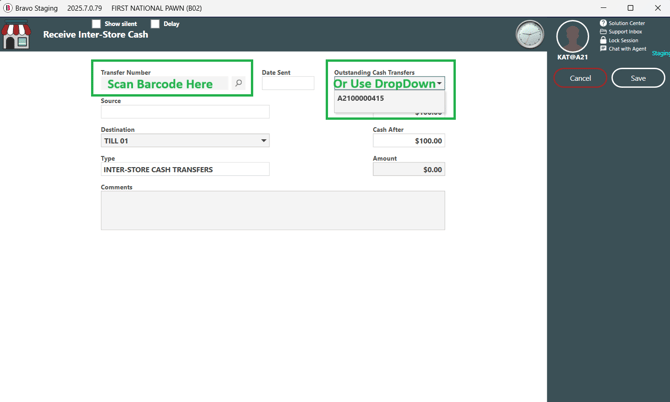Click the transfer number search magnifier

pos(238,83)
